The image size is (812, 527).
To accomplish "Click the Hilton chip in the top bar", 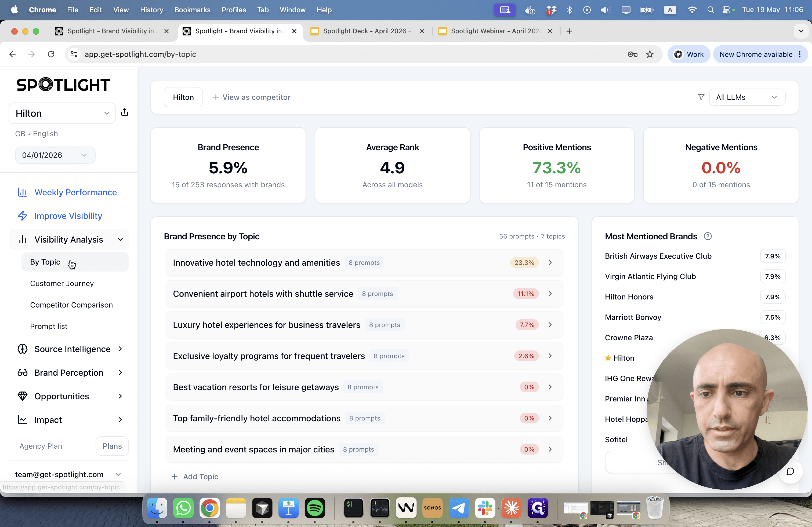I will coord(183,97).
